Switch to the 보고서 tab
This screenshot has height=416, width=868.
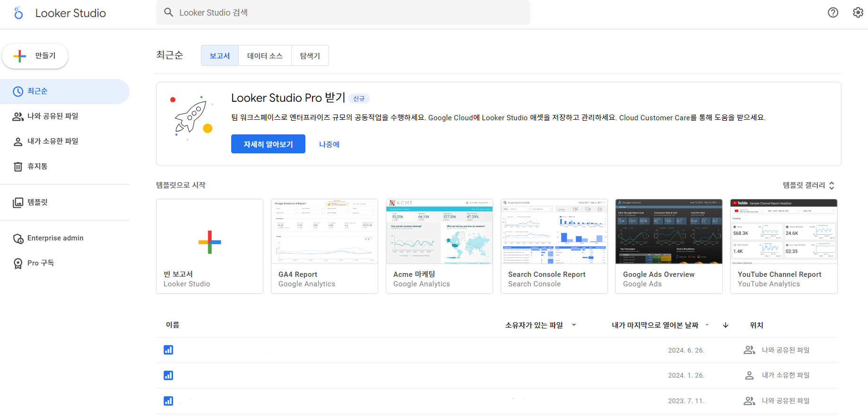coord(220,55)
